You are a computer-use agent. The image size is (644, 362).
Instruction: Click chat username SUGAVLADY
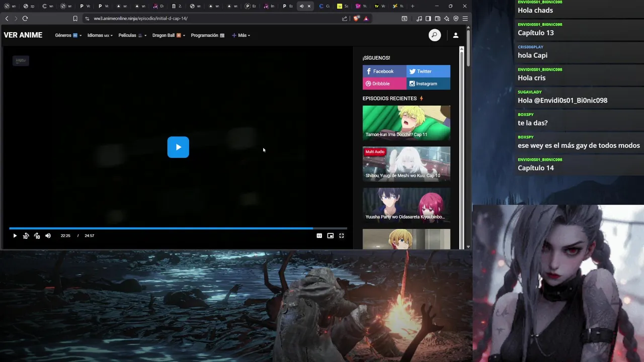530,92
